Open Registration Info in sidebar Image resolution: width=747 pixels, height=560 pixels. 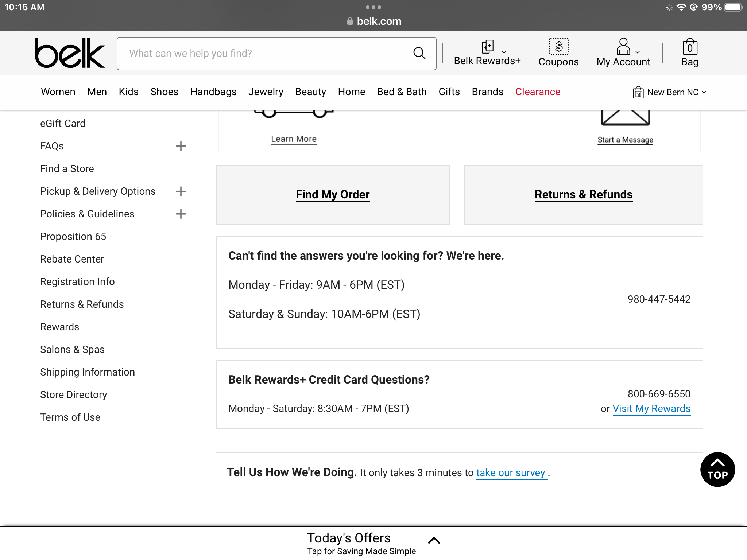tap(77, 282)
